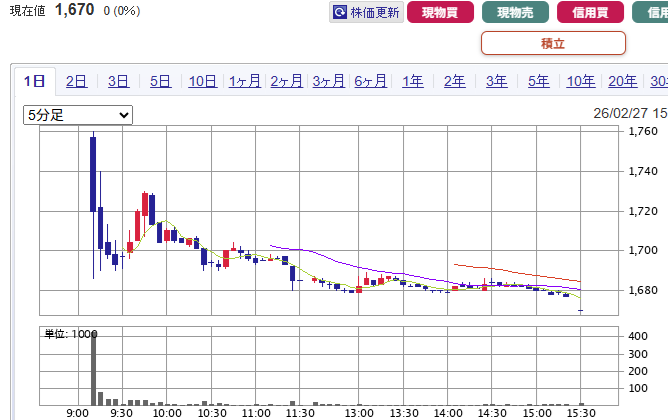Viewport: 668px width, 420px height.
Task: Switch to the 6ヶ月 tab
Action: [370, 82]
